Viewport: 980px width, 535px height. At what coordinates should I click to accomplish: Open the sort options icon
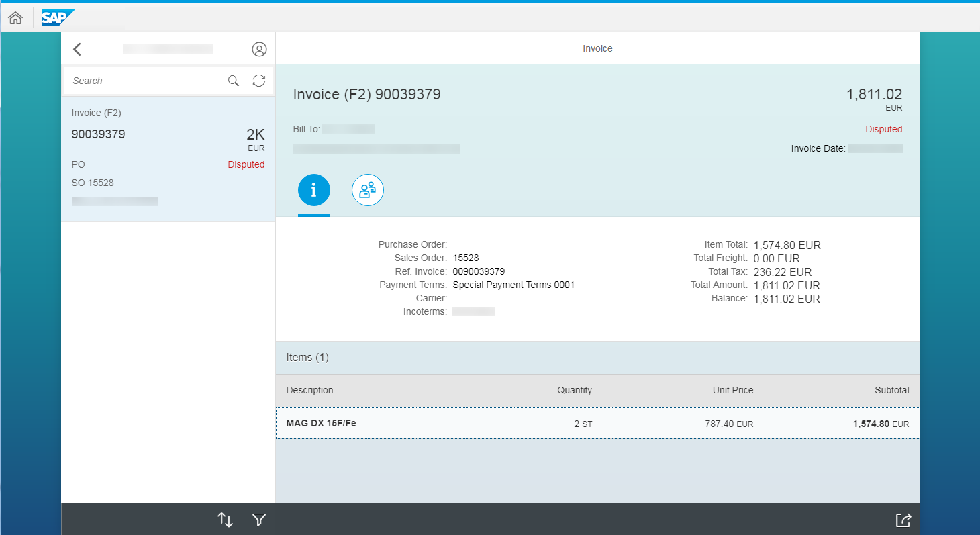[226, 520]
